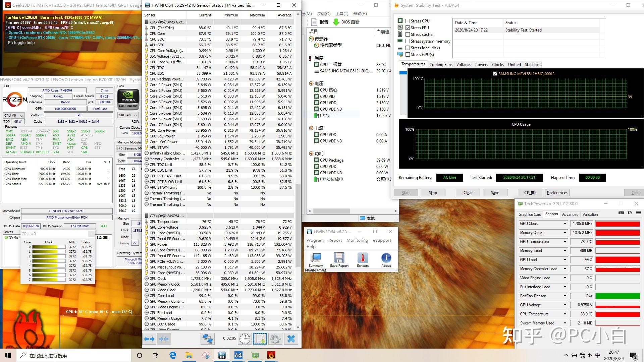644x362 pixels.
Task: Enable the Stress GPU(s) checkbox
Action: pyautogui.click(x=408, y=55)
